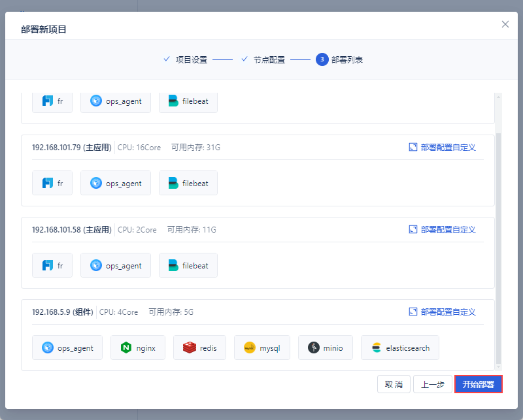This screenshot has width=523, height=420.
Task: Click the customize icon for 192.168.101.58
Action: pyautogui.click(x=413, y=229)
